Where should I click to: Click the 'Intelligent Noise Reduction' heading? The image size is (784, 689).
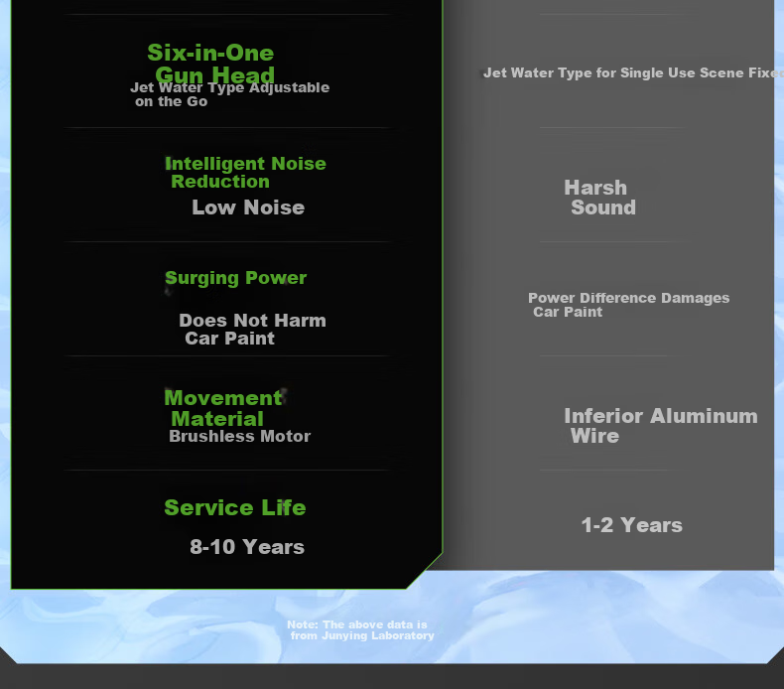pyautogui.click(x=245, y=172)
